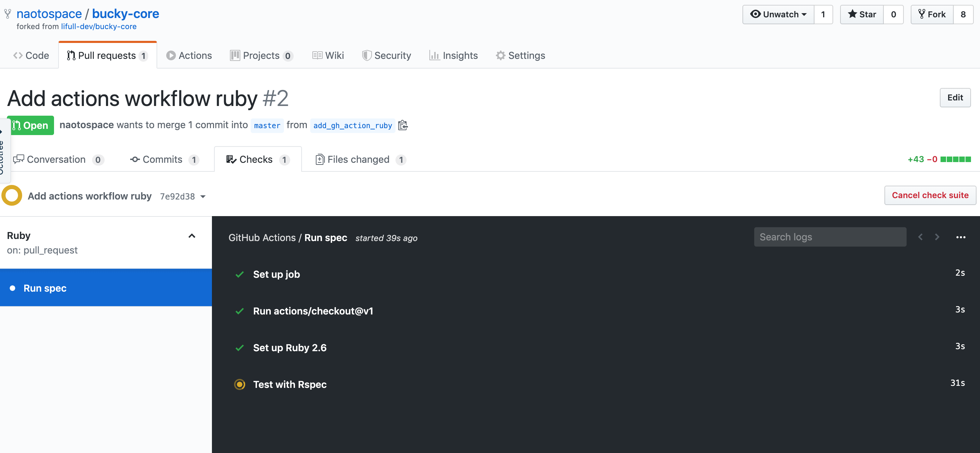
Task: Click the green diffstat bar blocks
Action: pos(955,159)
